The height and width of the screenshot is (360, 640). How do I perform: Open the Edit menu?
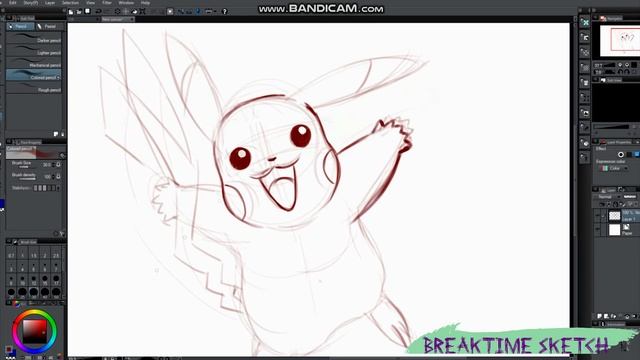click(x=13, y=2)
